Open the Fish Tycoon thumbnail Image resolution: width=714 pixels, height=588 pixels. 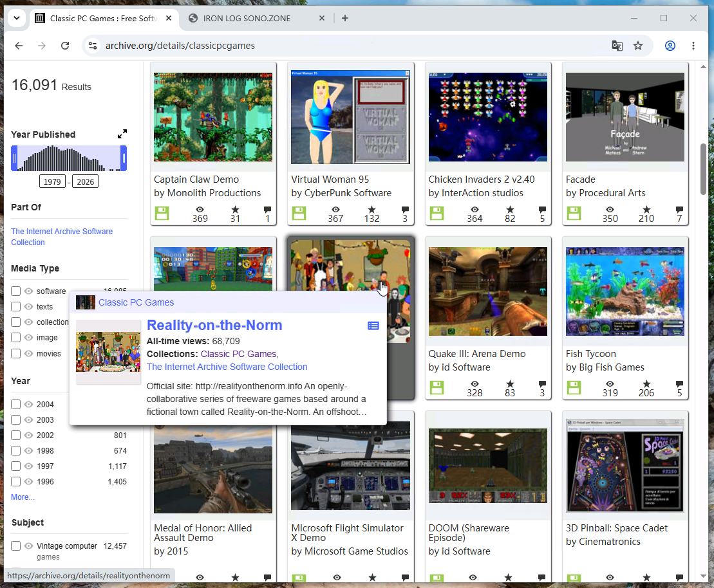click(625, 291)
